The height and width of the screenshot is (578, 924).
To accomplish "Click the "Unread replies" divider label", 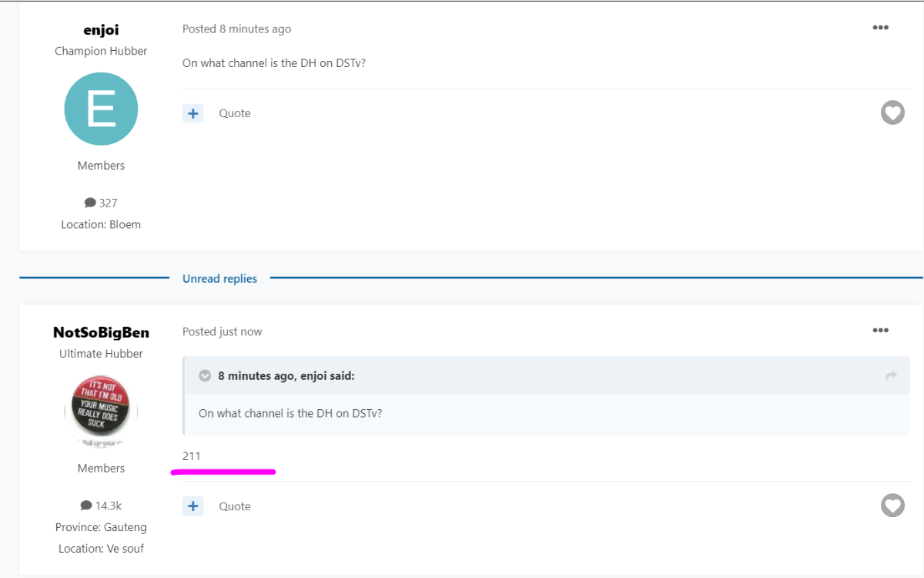I will pos(219,279).
